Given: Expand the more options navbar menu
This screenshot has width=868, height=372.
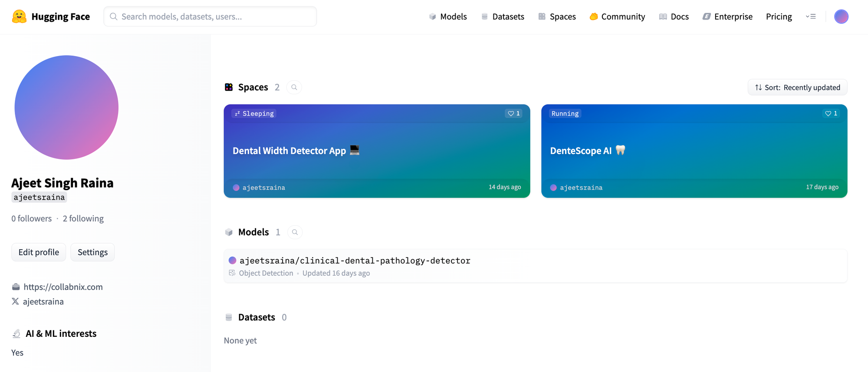Looking at the screenshot, I should 811,16.
